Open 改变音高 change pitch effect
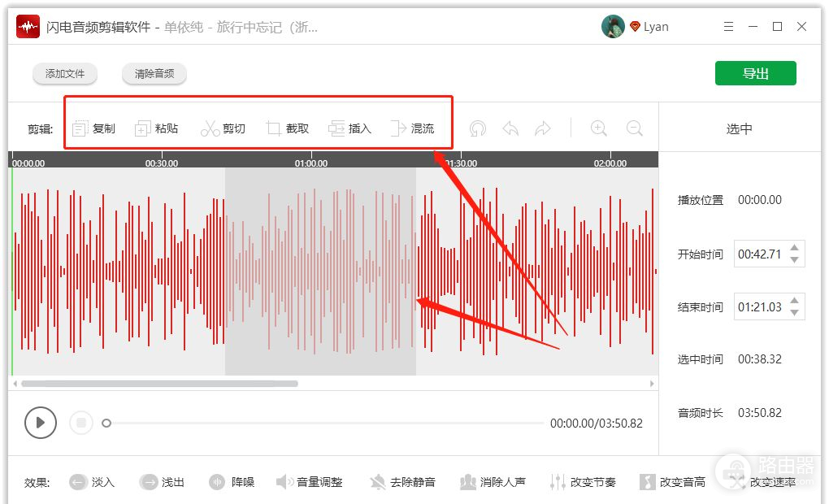Image resolution: width=829 pixels, height=504 pixels. (x=672, y=482)
